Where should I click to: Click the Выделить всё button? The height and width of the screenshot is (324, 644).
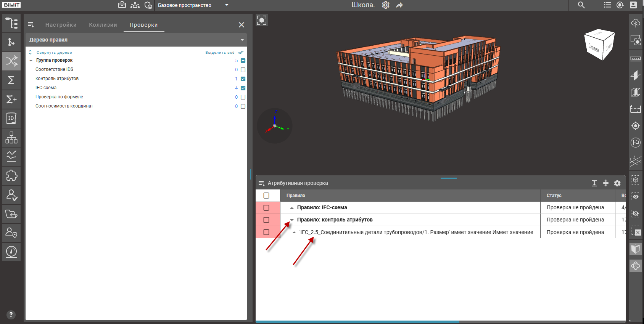coord(220,53)
